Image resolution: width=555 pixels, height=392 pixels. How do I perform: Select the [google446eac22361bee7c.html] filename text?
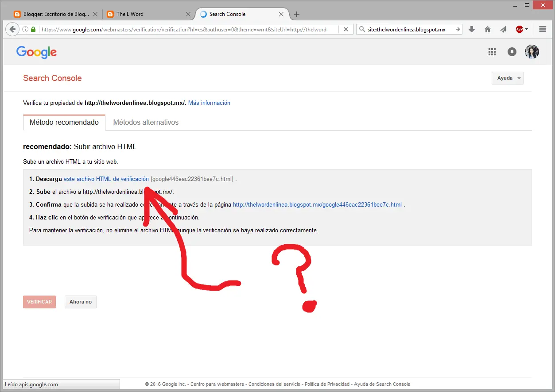click(x=192, y=179)
